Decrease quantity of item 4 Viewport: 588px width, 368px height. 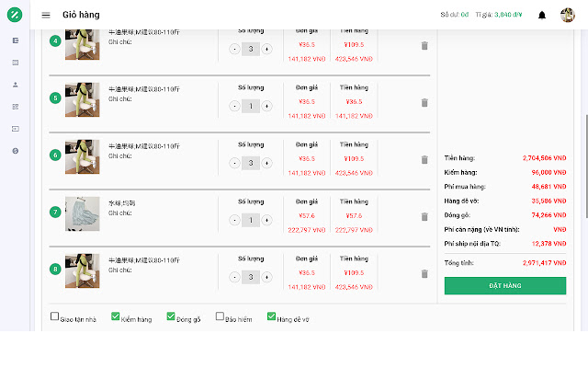click(x=235, y=49)
